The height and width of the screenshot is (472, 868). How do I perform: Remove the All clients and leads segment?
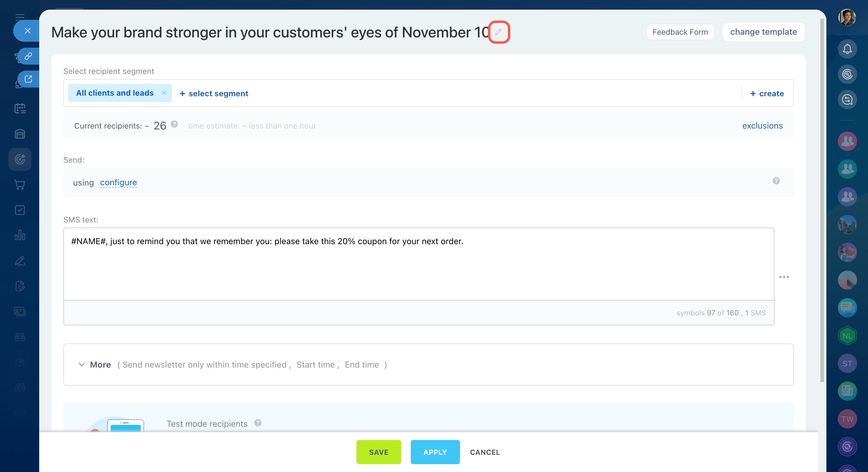pos(164,93)
